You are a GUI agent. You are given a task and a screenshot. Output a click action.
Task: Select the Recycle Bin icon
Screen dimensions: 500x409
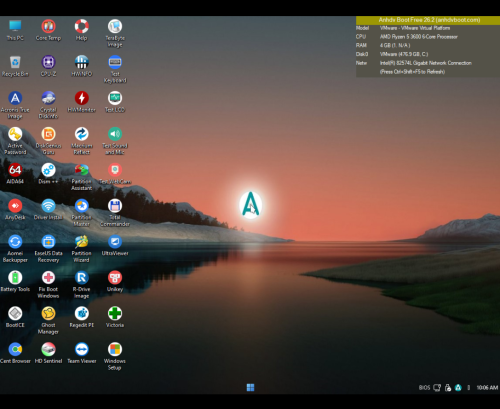tap(15, 66)
